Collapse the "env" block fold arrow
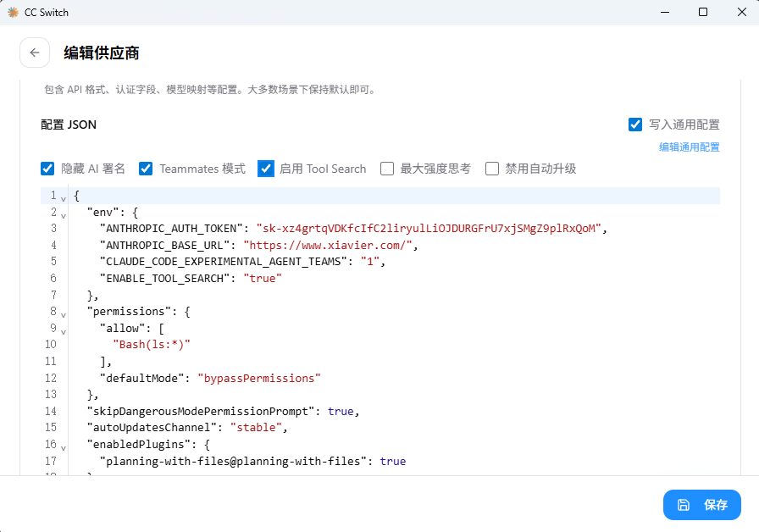Viewport: 759px width, 532px height. point(64,215)
